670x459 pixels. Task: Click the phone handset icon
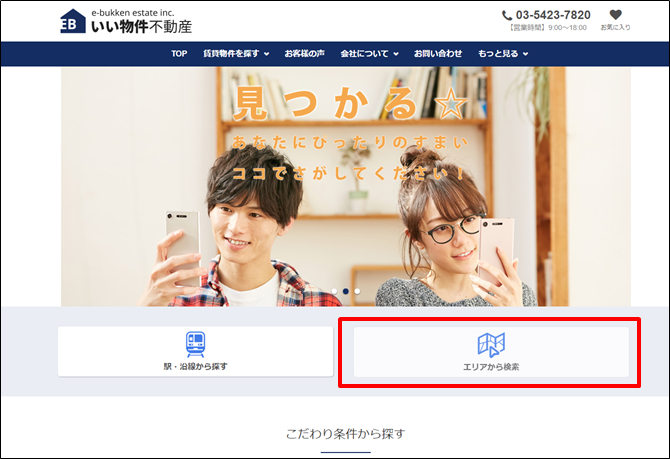pos(507,15)
